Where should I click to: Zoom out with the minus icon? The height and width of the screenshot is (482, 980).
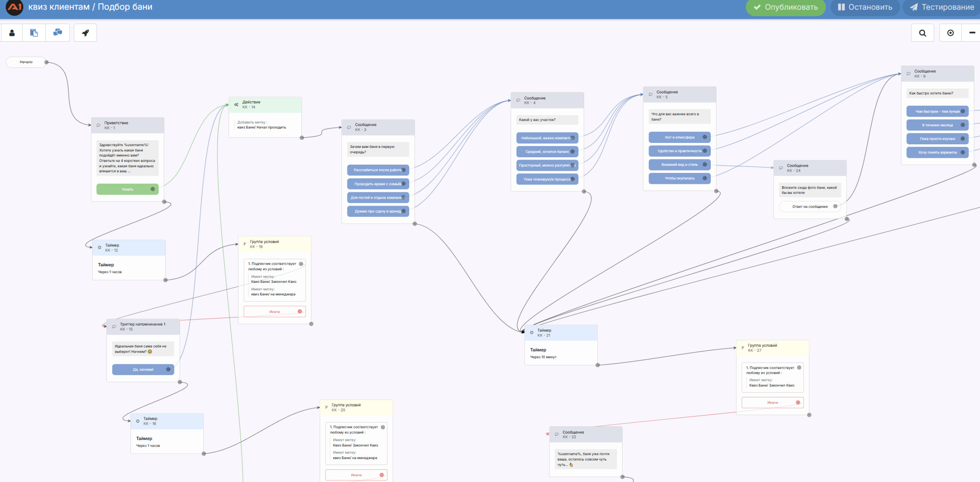pos(972,33)
